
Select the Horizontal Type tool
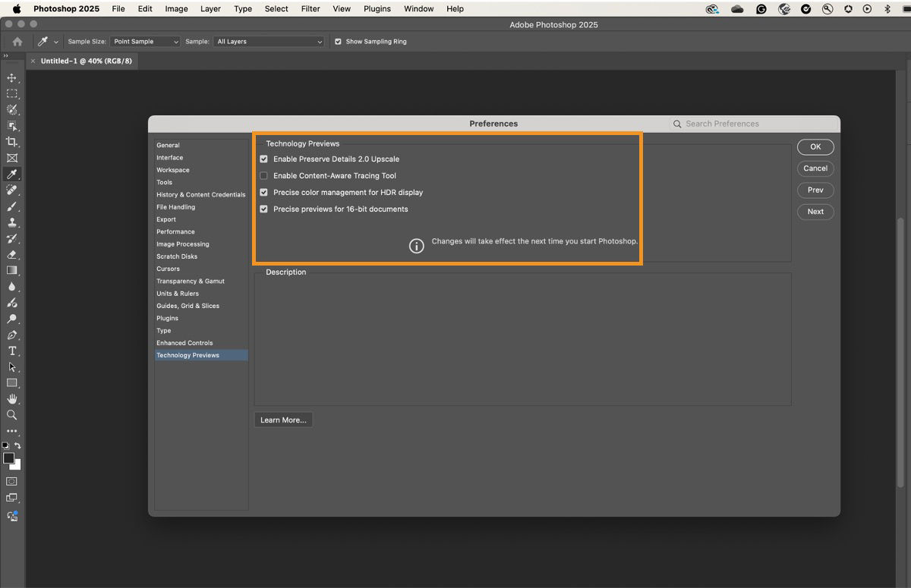(11, 351)
